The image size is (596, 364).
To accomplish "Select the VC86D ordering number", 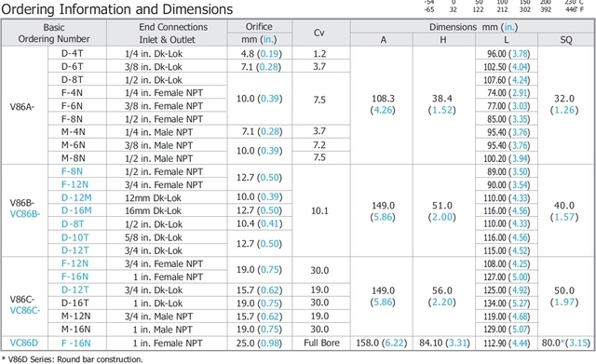I will coord(24,344).
